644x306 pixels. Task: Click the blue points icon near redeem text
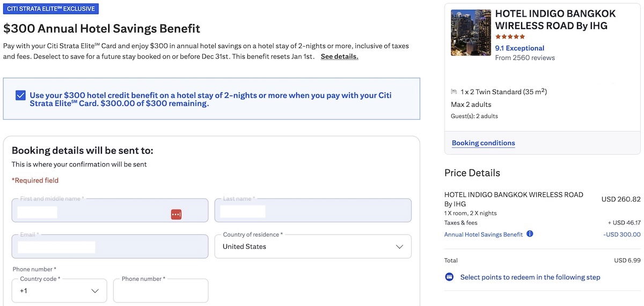click(449, 277)
